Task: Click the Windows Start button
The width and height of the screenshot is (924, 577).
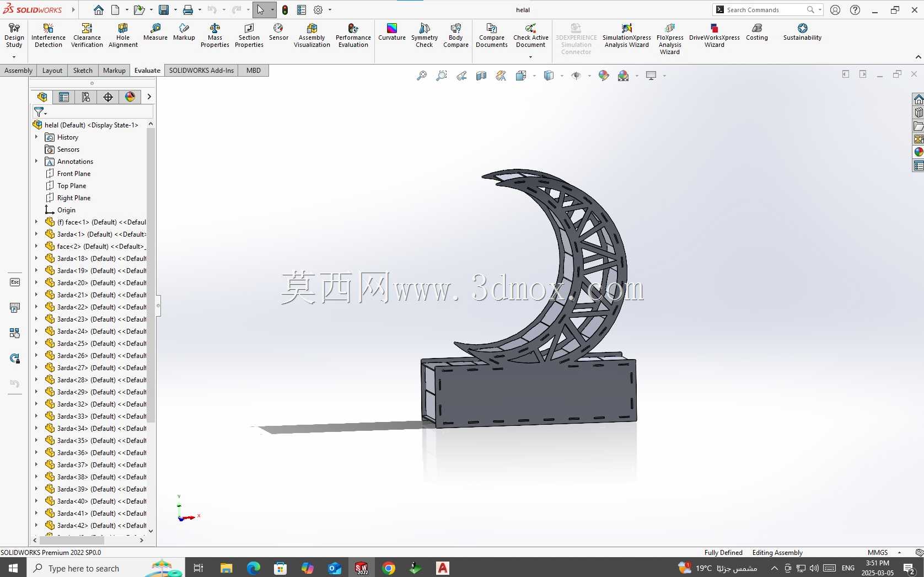Action: click(x=13, y=568)
